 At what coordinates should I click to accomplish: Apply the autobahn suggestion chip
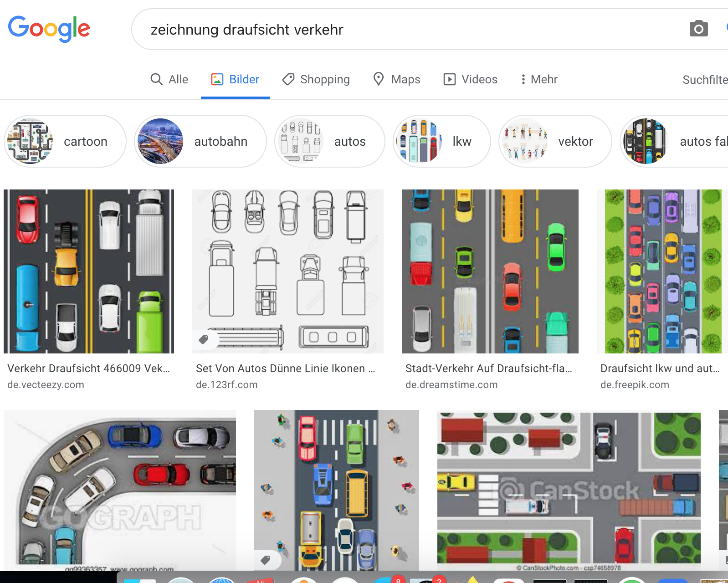200,141
